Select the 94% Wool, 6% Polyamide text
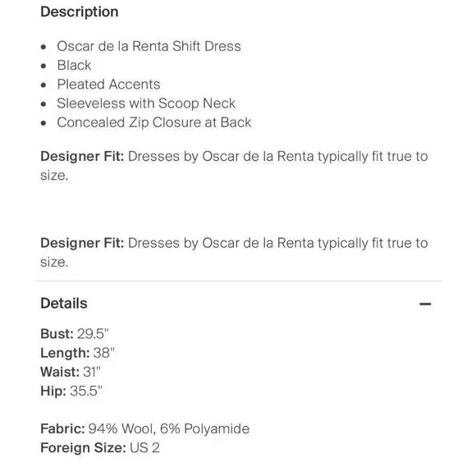The height and width of the screenshot is (476, 476). pyautogui.click(x=169, y=429)
